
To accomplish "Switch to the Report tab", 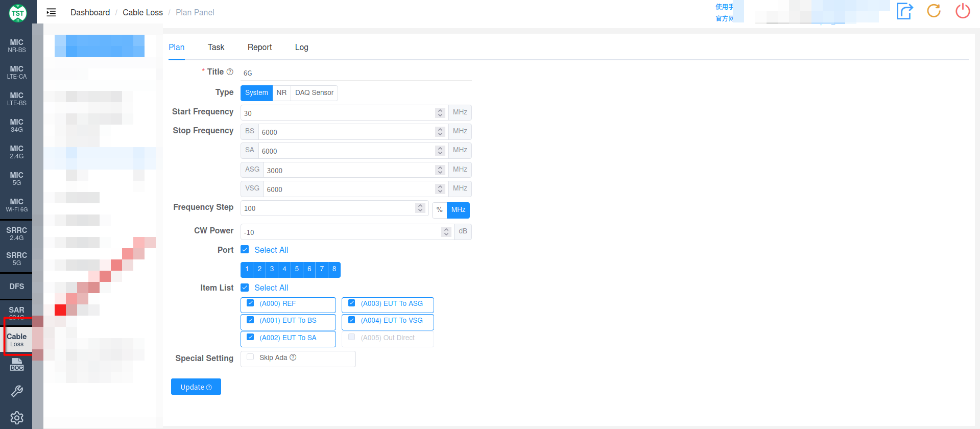I will (259, 47).
